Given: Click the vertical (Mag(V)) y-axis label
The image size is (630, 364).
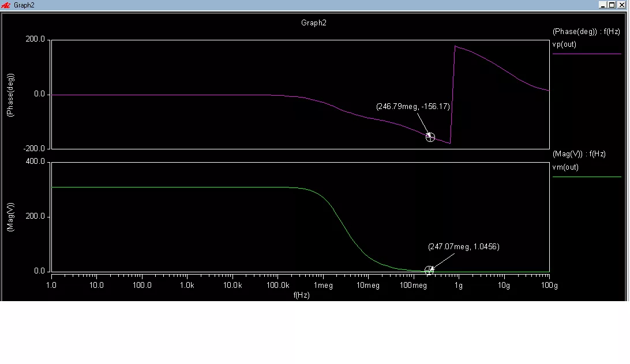Looking at the screenshot, I should pyautogui.click(x=10, y=217).
